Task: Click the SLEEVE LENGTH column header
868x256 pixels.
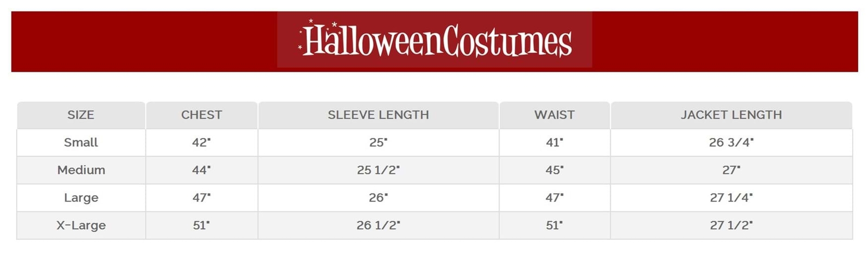Action: [x=378, y=115]
